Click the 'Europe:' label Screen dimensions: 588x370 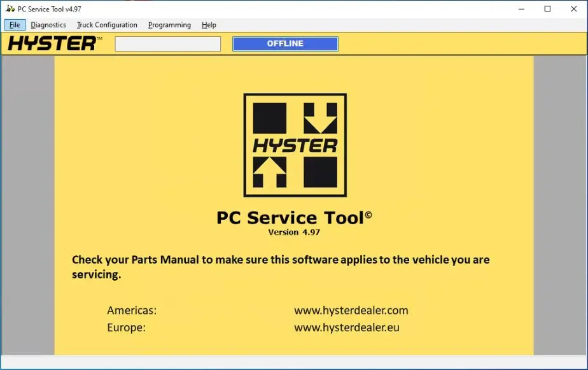(127, 327)
